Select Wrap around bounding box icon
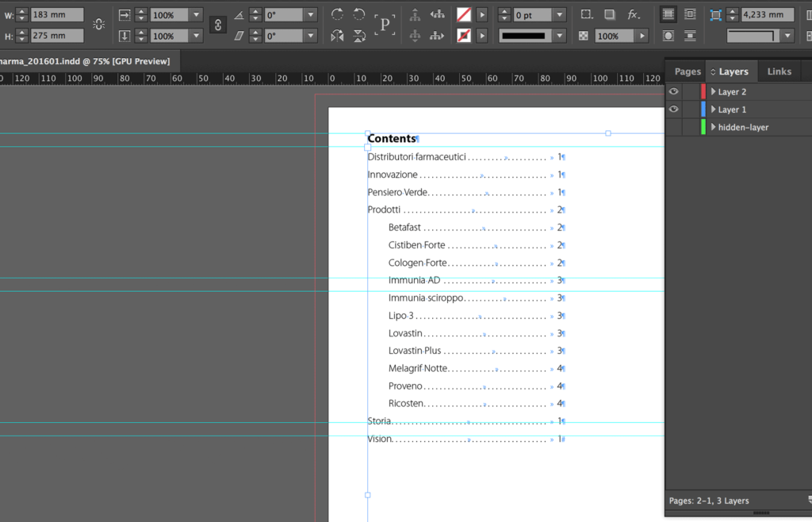812x522 pixels. [690, 14]
